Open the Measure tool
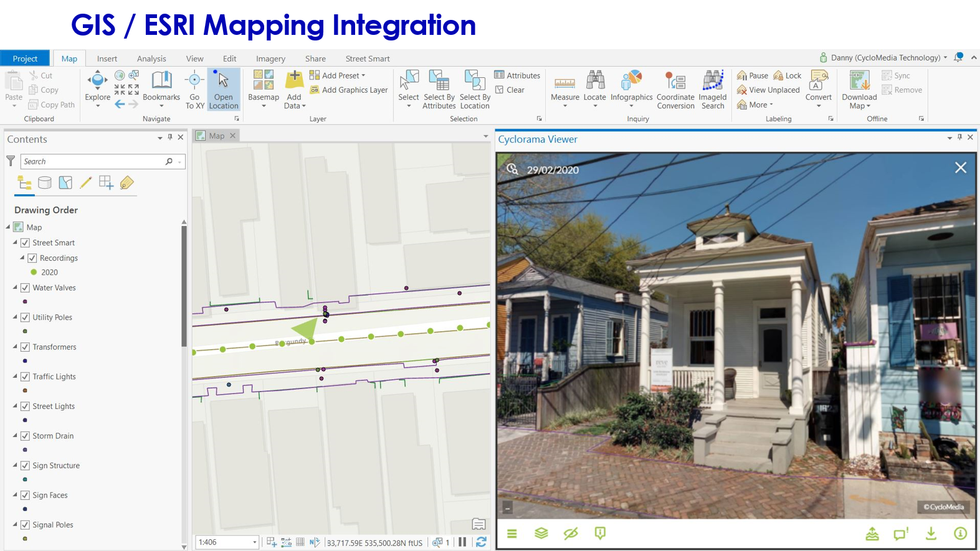Viewport: 980px width, 551px height. click(565, 88)
